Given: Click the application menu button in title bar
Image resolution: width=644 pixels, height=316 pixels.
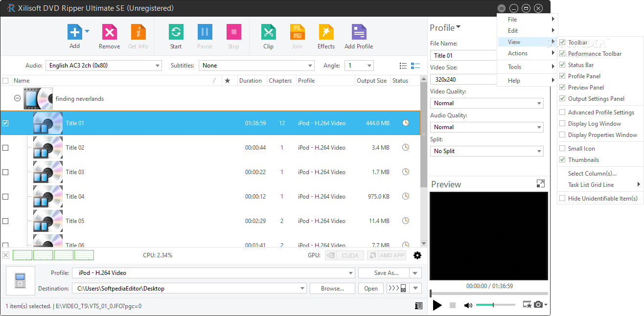Looking at the screenshot, I should tap(501, 8).
